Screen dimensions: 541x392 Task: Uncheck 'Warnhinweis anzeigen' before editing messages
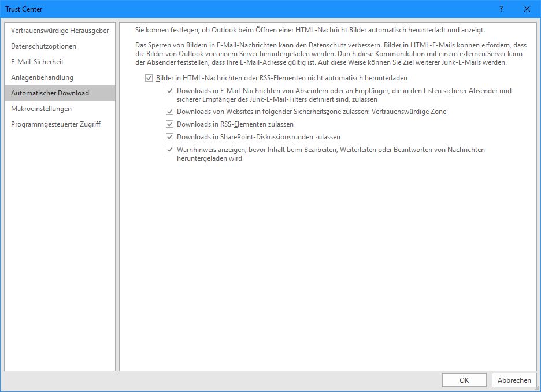(x=169, y=150)
